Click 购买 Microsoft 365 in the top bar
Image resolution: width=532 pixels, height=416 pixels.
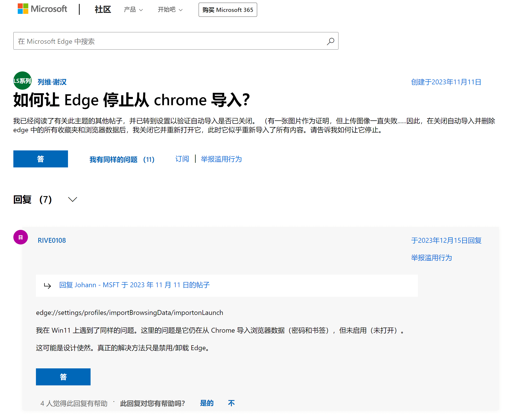(228, 10)
